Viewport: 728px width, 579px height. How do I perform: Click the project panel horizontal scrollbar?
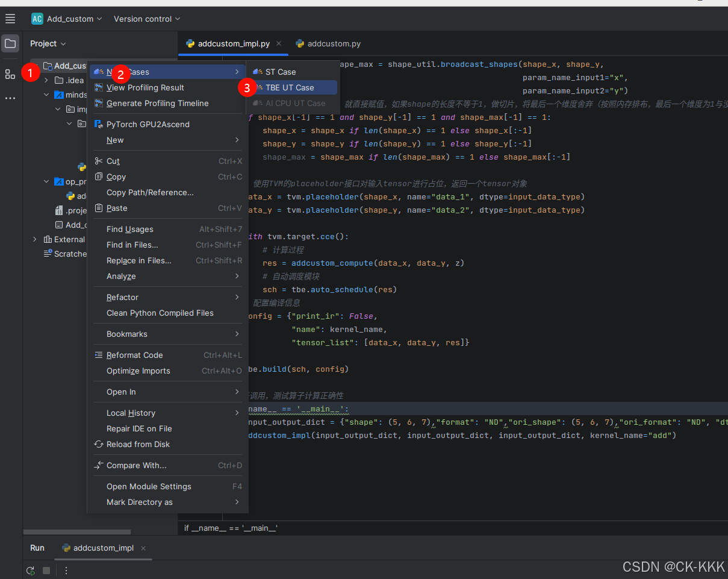pos(76,532)
